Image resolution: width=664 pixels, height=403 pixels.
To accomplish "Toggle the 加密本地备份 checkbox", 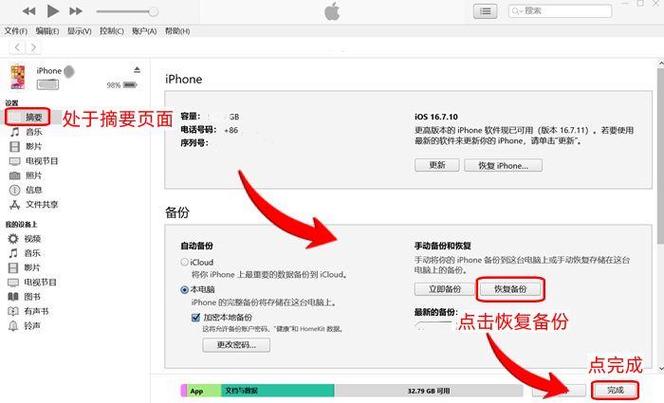I will pos(196,317).
